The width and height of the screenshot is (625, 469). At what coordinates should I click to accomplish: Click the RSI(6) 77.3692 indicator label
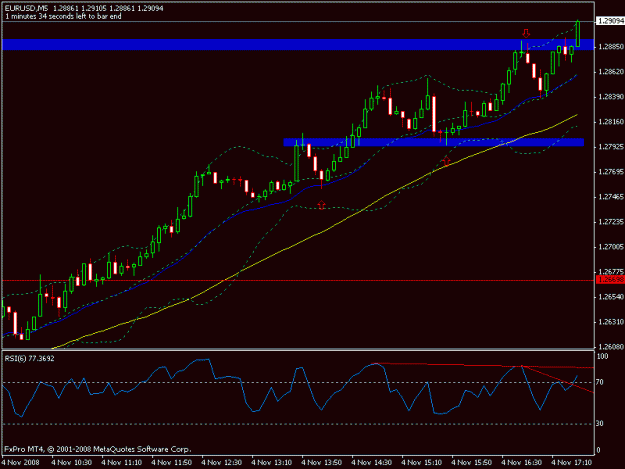click(x=29, y=359)
